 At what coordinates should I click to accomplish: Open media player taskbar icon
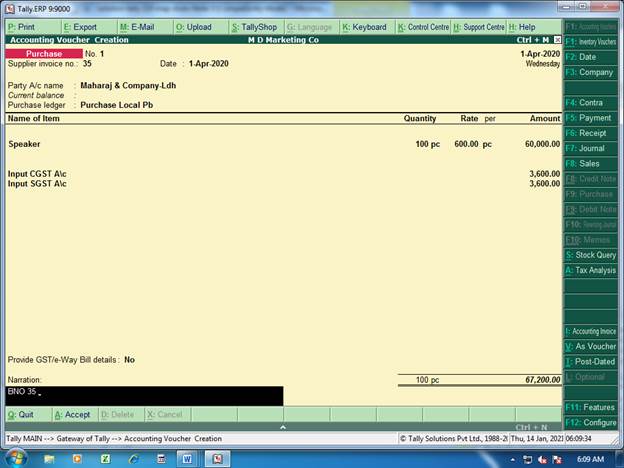[77, 459]
